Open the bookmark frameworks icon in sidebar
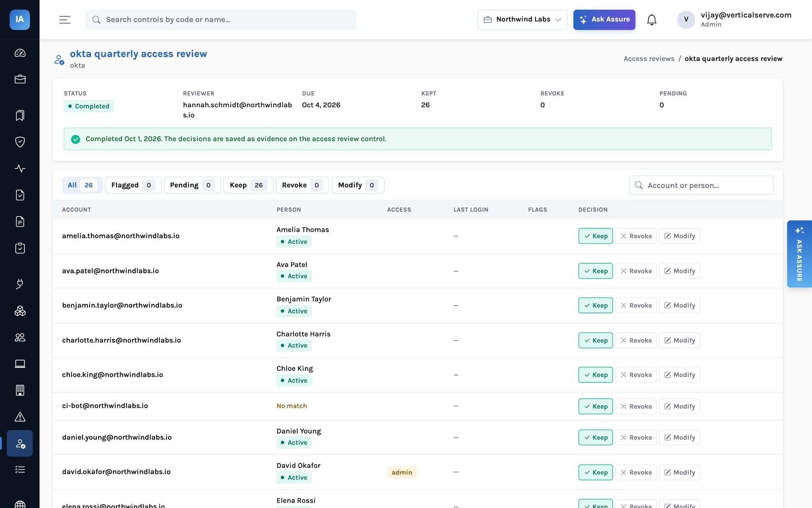Image resolution: width=812 pixels, height=508 pixels. click(x=20, y=115)
